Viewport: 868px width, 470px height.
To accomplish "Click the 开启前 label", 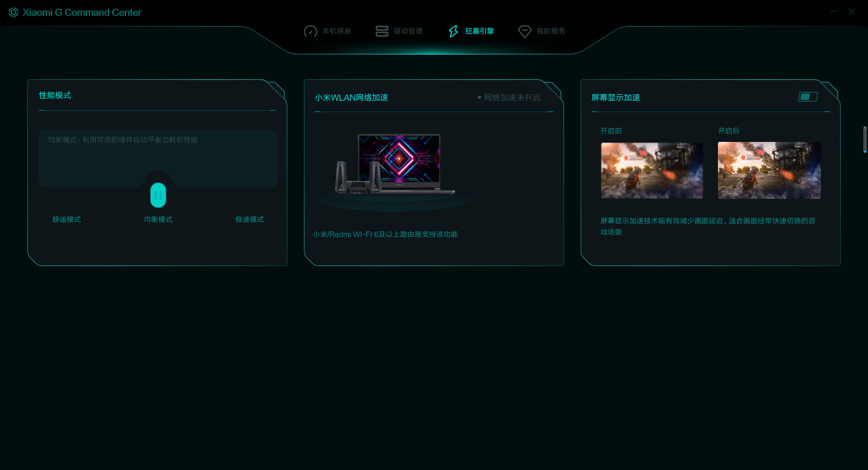I will (x=611, y=131).
